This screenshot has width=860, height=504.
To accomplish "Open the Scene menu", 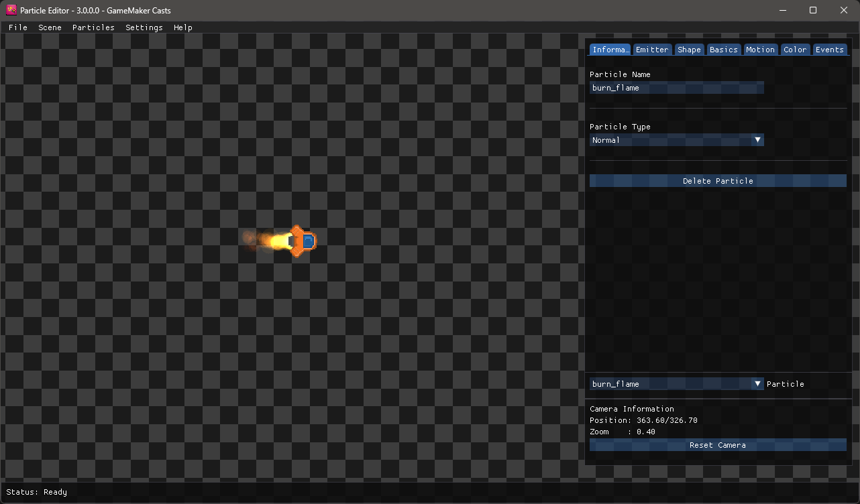I will coord(50,27).
